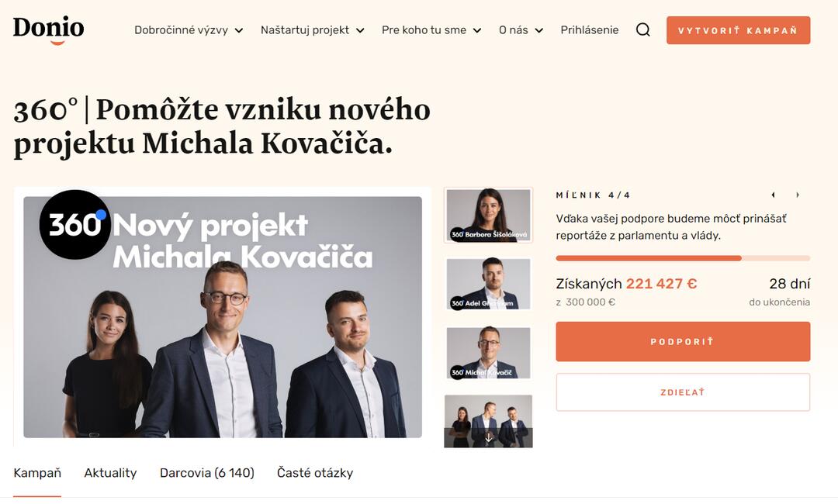Go to previous milestone arrow
Viewport: 838px width, 504px height.
click(773, 195)
